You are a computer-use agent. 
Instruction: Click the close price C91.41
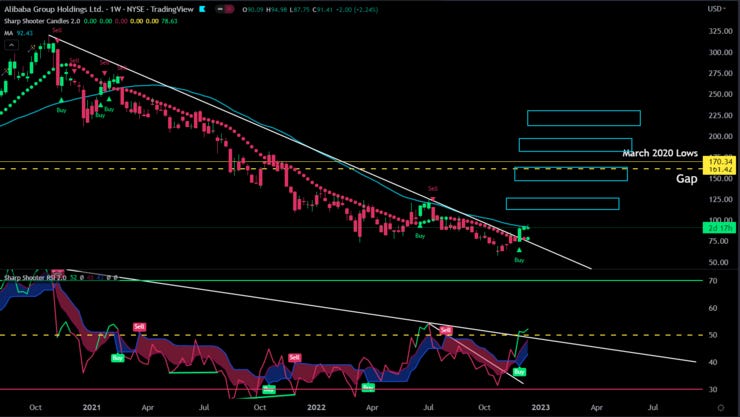[320, 9]
